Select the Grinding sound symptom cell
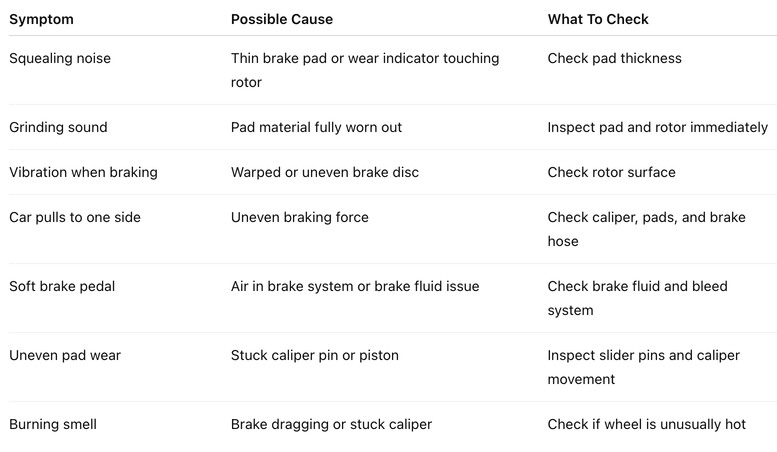777x452 pixels. click(58, 127)
